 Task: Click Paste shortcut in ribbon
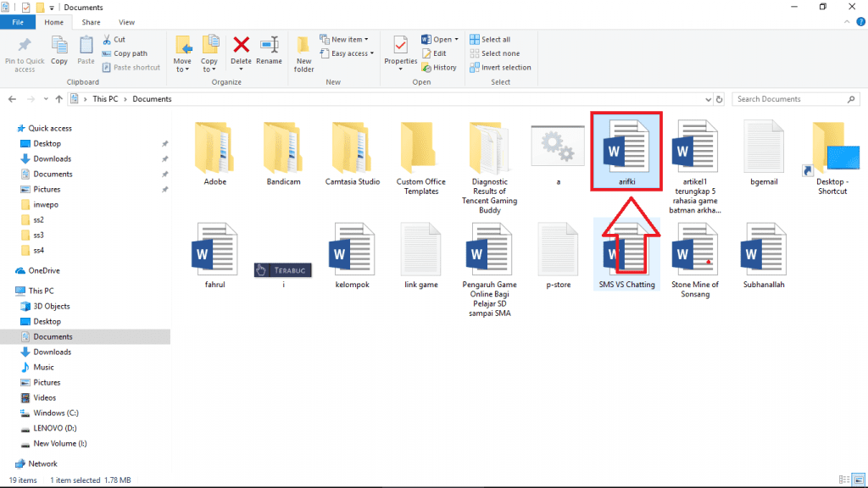[x=131, y=68]
